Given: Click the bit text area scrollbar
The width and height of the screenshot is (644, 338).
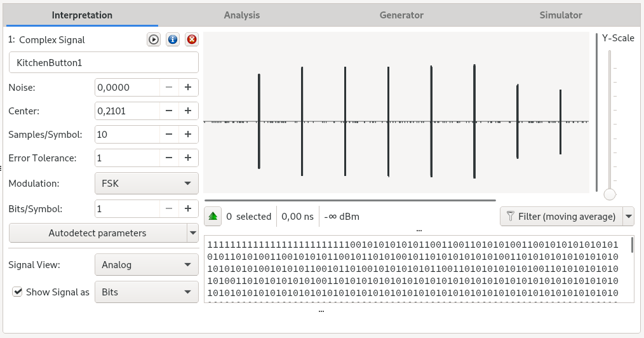Looking at the screenshot, I should [x=632, y=245].
